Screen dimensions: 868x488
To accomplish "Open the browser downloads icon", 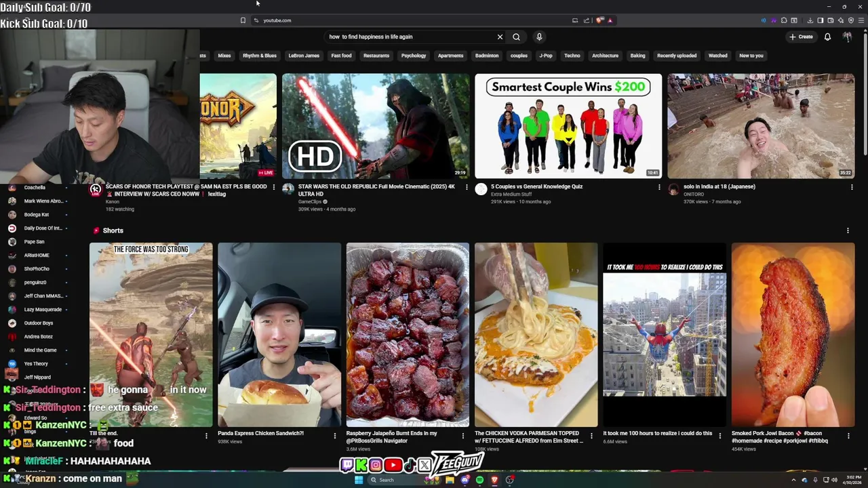I will (810, 20).
